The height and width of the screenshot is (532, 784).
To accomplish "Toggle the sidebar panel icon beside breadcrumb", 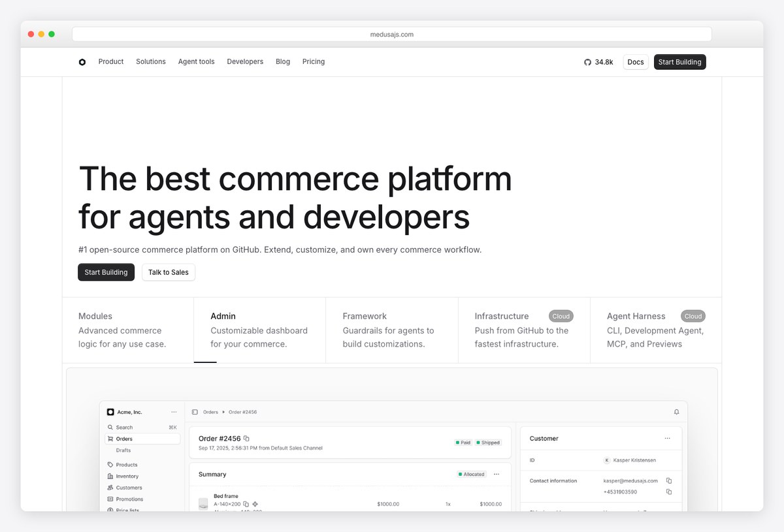I will pyautogui.click(x=195, y=412).
